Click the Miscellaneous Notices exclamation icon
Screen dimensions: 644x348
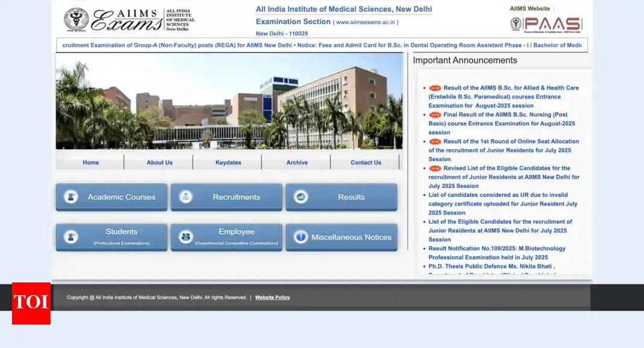pos(301,237)
